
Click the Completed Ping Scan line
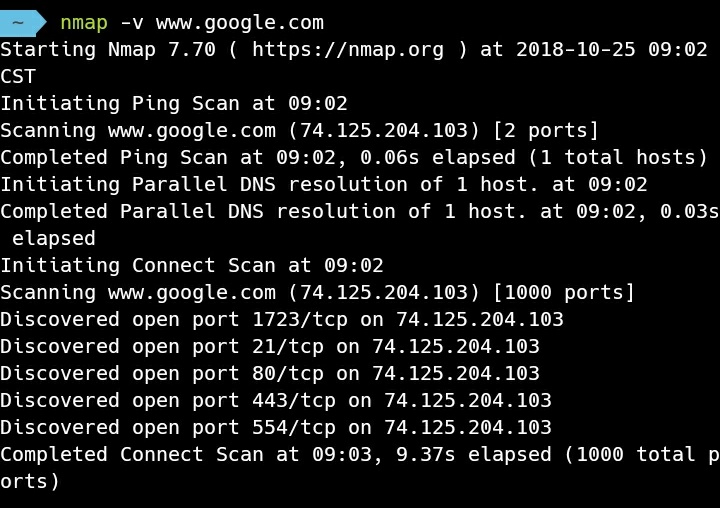click(354, 158)
